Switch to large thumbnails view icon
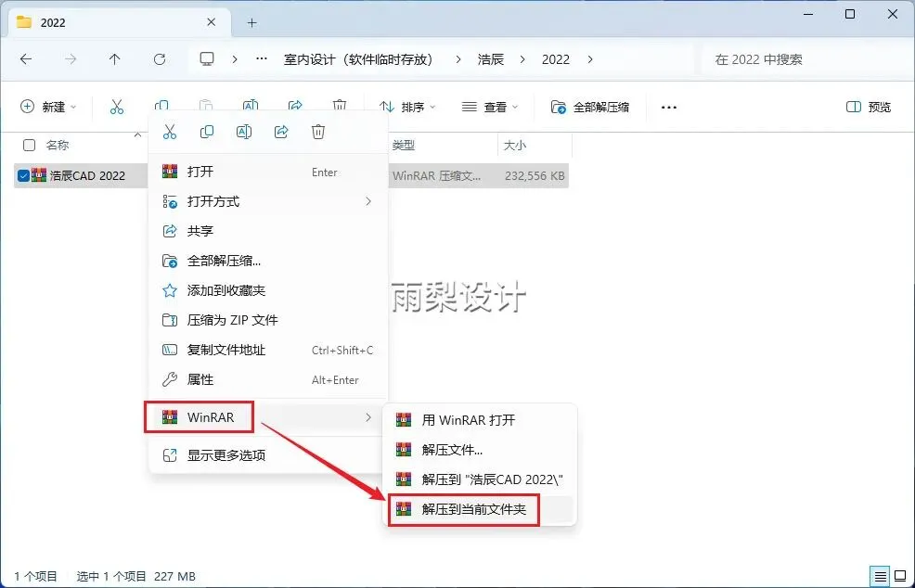915x588 pixels. pos(900,576)
